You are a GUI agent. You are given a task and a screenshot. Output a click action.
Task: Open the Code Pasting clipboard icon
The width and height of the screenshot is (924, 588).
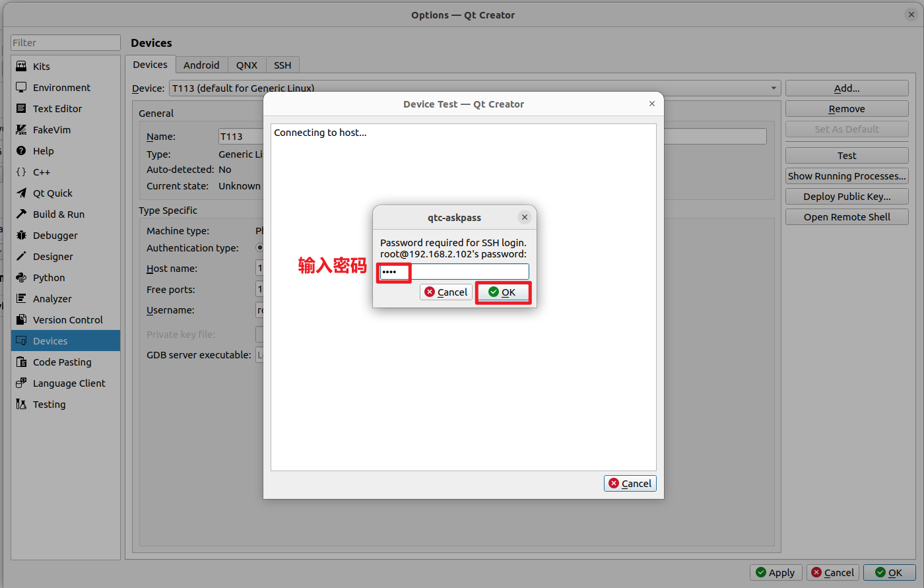click(21, 362)
